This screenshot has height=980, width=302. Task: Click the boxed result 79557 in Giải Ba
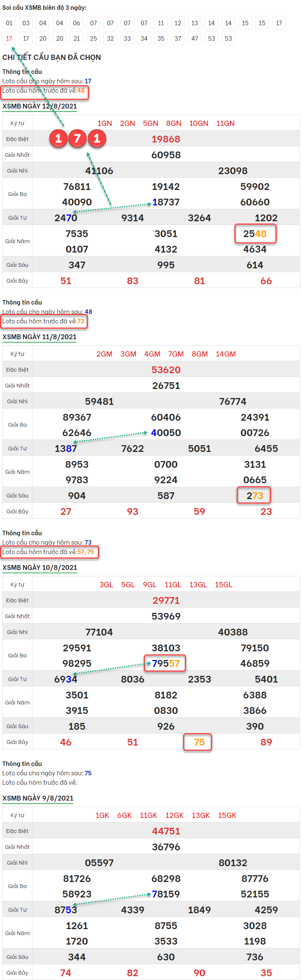tap(165, 663)
